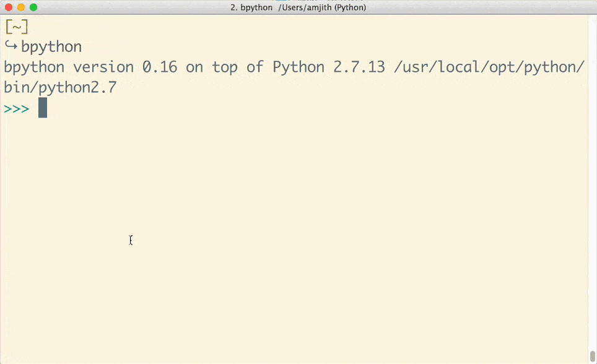Click the [~] home directory indicator
The width and height of the screenshot is (597, 364).
16,27
